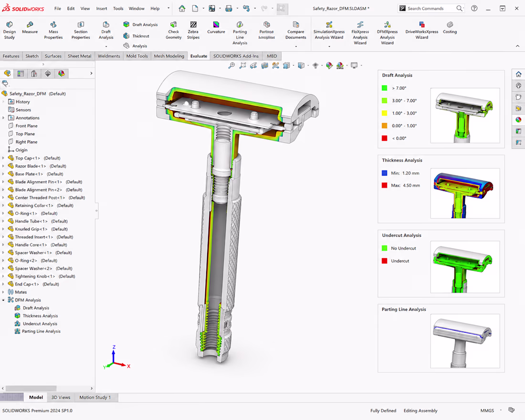Click the Search Commands field
525x420 pixels.
pos(431,9)
